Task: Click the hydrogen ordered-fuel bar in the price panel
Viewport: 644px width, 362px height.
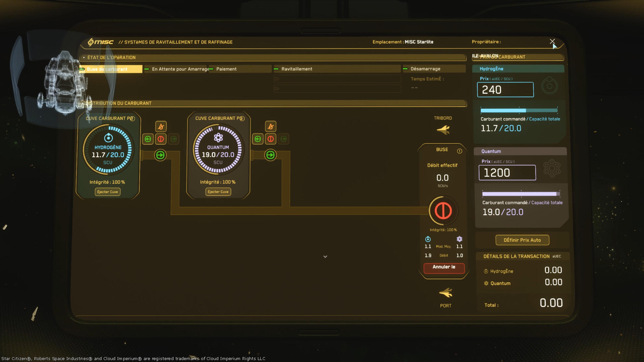Action: 519,110
